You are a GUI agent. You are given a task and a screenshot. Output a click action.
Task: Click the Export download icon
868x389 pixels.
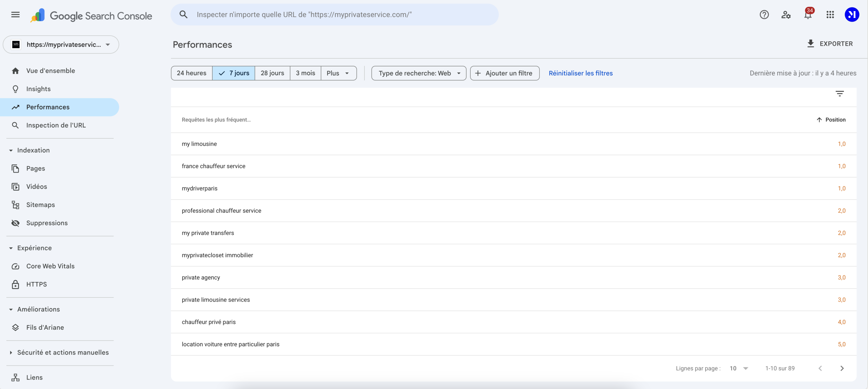coord(810,44)
